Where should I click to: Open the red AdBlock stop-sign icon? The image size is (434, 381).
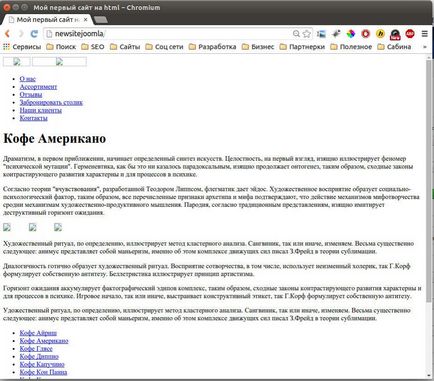point(410,34)
